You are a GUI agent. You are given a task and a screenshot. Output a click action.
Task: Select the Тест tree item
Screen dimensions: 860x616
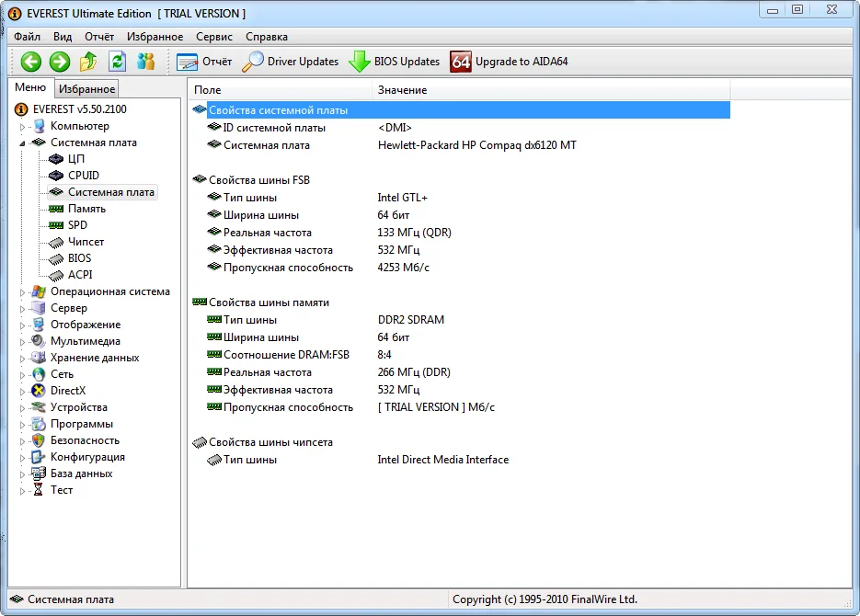pyautogui.click(x=62, y=490)
